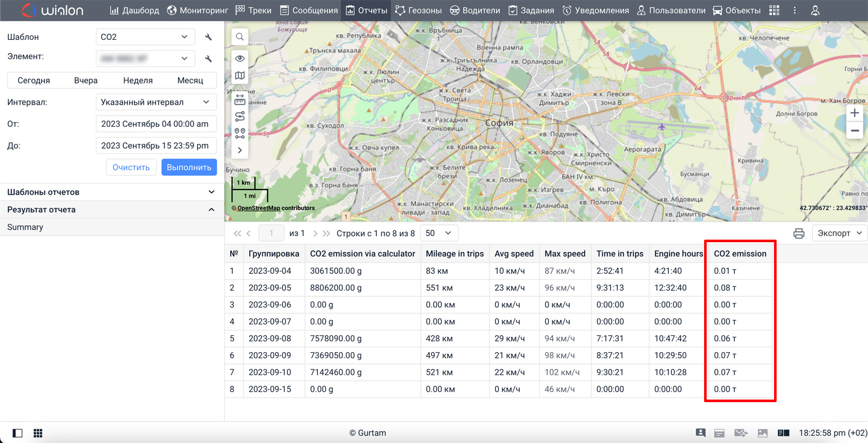This screenshot has width=868, height=443.
Task: Open the apps grid in top bar
Action: tap(774, 10)
